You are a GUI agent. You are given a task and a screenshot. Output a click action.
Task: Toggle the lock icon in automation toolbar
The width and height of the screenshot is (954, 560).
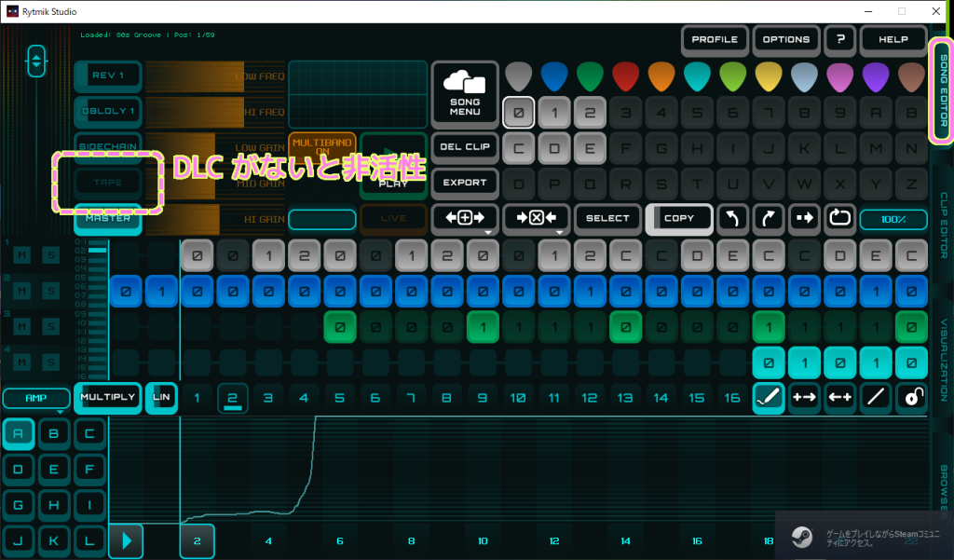pos(911,398)
